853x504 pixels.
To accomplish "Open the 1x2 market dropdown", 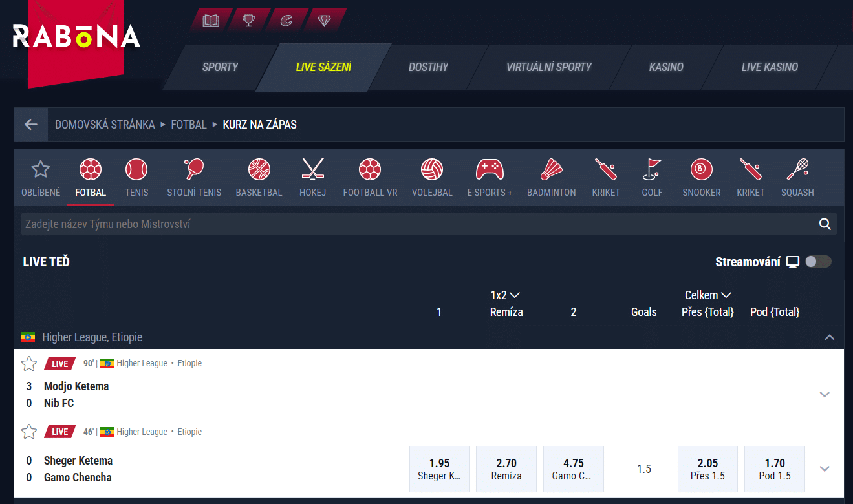I will click(x=506, y=295).
